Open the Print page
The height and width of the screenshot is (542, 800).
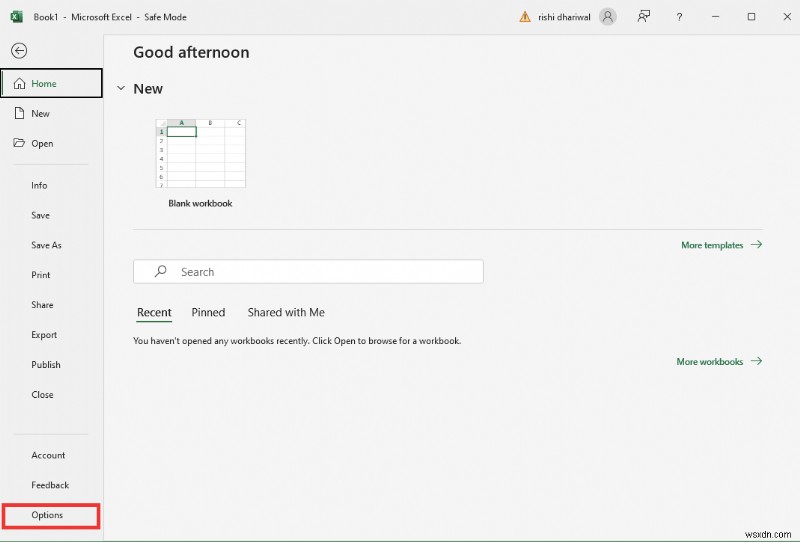coord(41,275)
